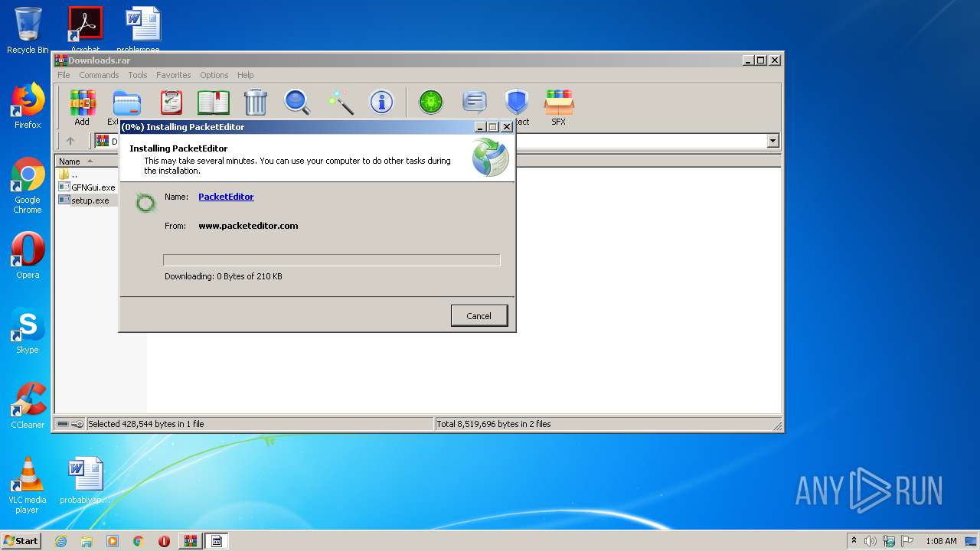This screenshot has width=980, height=551.
Task: Switch to WinRAR taskbar button
Action: click(191, 541)
